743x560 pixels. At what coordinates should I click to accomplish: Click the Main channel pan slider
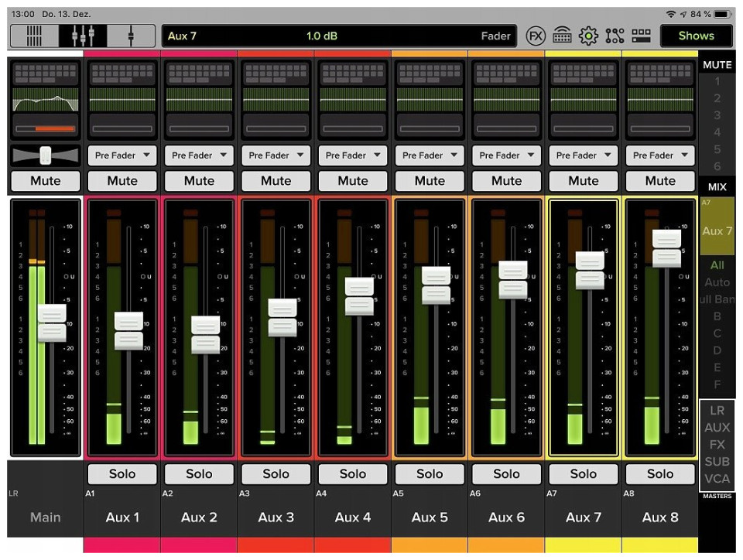coord(45,155)
